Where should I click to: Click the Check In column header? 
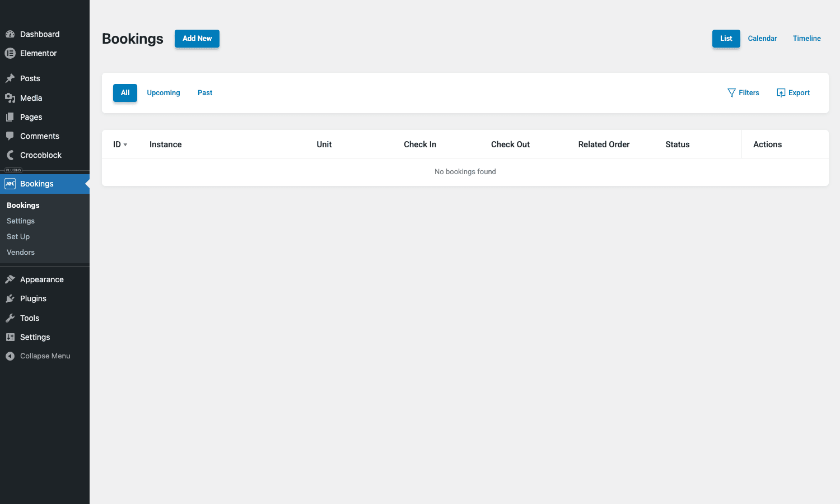point(420,144)
